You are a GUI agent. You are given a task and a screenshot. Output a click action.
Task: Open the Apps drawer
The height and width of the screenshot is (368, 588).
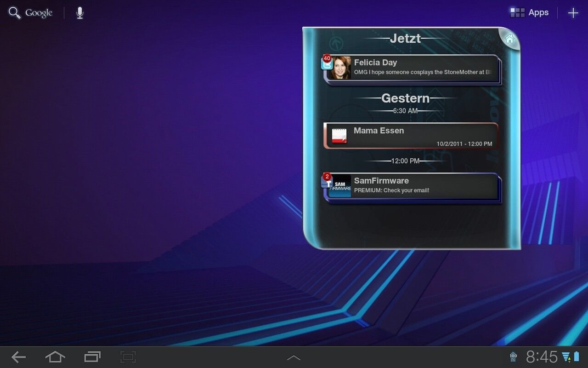tap(529, 12)
